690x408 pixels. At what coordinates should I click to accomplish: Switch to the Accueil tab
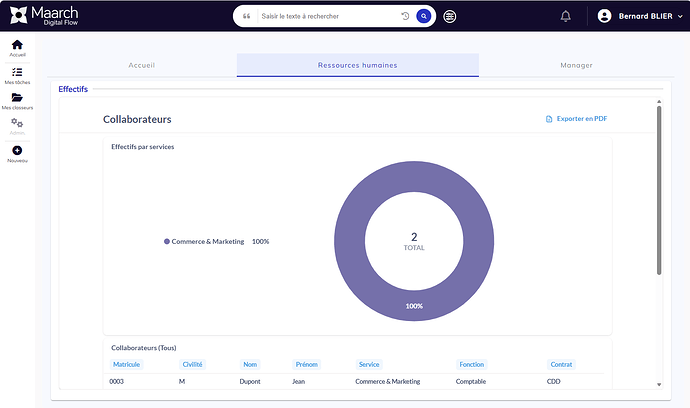click(x=142, y=65)
